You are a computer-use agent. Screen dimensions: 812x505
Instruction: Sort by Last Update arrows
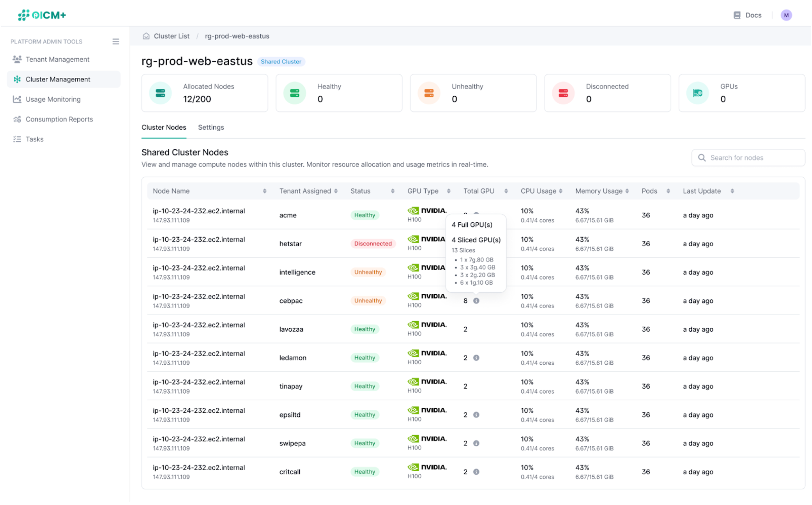[x=732, y=191]
